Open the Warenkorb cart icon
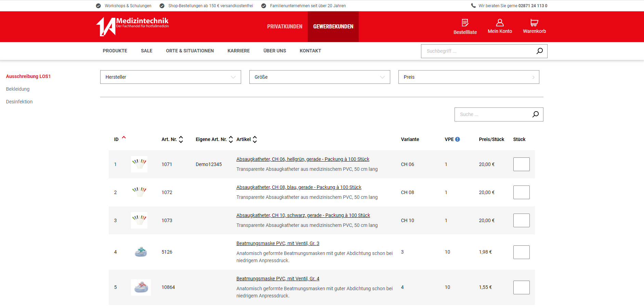Image resolution: width=644 pixels, height=308 pixels. pos(534,23)
